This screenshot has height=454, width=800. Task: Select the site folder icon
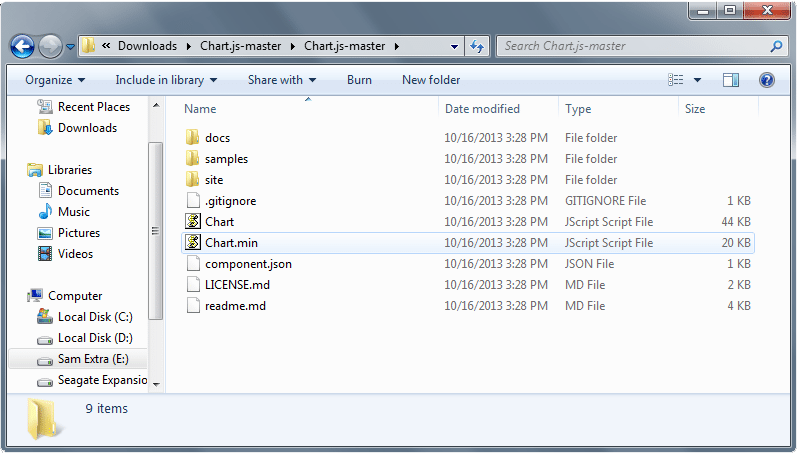point(193,179)
